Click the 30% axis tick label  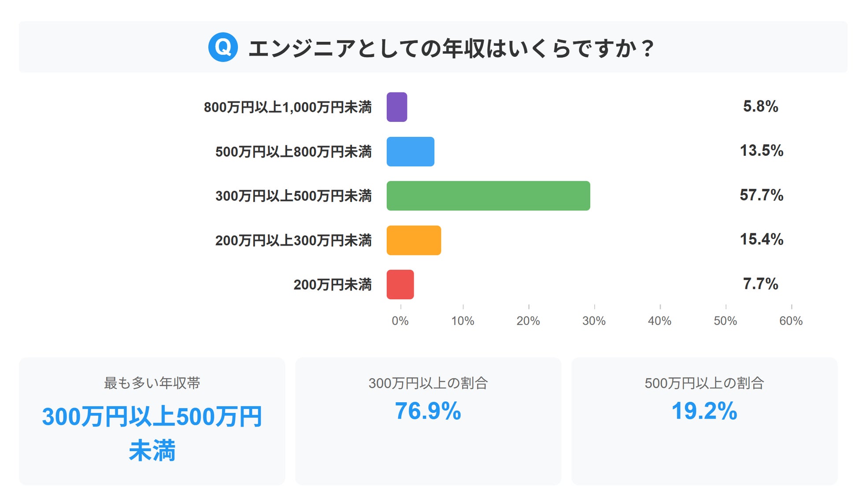(594, 321)
